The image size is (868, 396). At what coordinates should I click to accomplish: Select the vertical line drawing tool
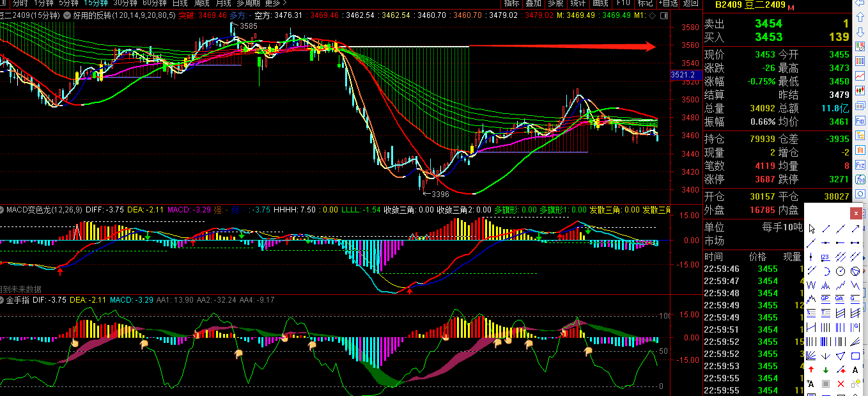[x=812, y=257]
